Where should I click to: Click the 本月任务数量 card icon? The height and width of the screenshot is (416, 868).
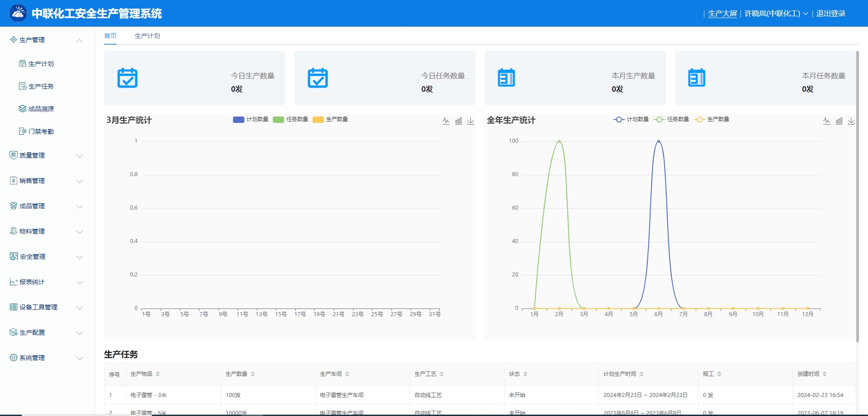[x=697, y=78]
